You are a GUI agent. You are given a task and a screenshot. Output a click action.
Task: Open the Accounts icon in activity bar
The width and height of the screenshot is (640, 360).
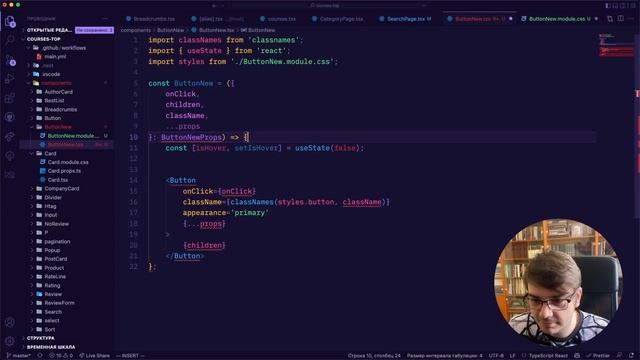pyautogui.click(x=10, y=322)
